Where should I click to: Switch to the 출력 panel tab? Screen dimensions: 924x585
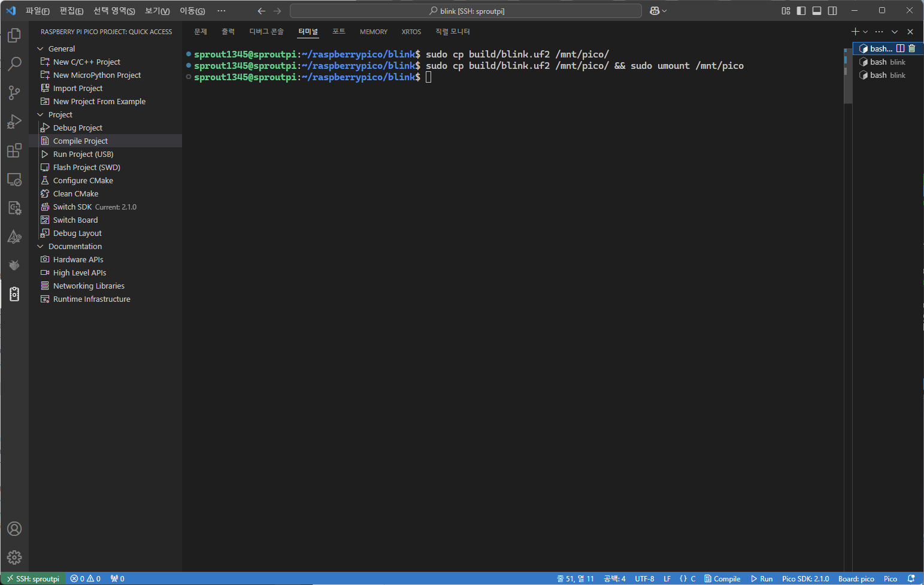coord(228,32)
